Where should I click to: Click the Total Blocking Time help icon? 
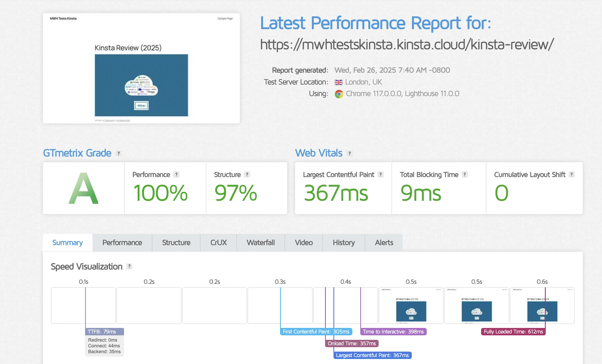tap(465, 175)
